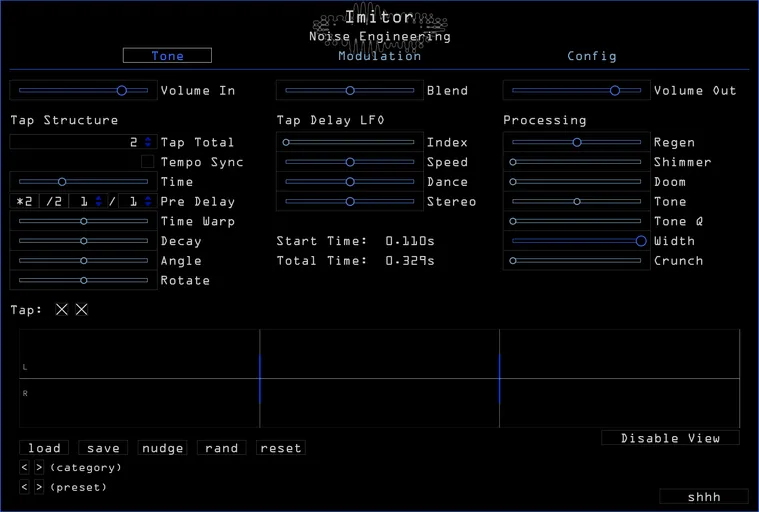This screenshot has height=512, width=759.
Task: Click the Imitor title logo
Action: (x=380, y=17)
